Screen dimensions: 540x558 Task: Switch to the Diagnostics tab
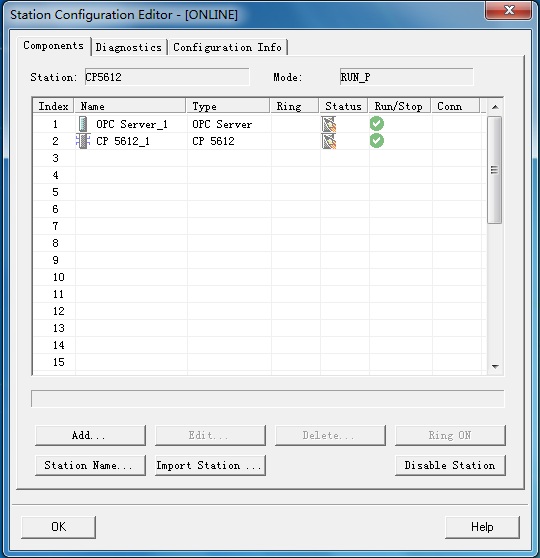coord(129,47)
